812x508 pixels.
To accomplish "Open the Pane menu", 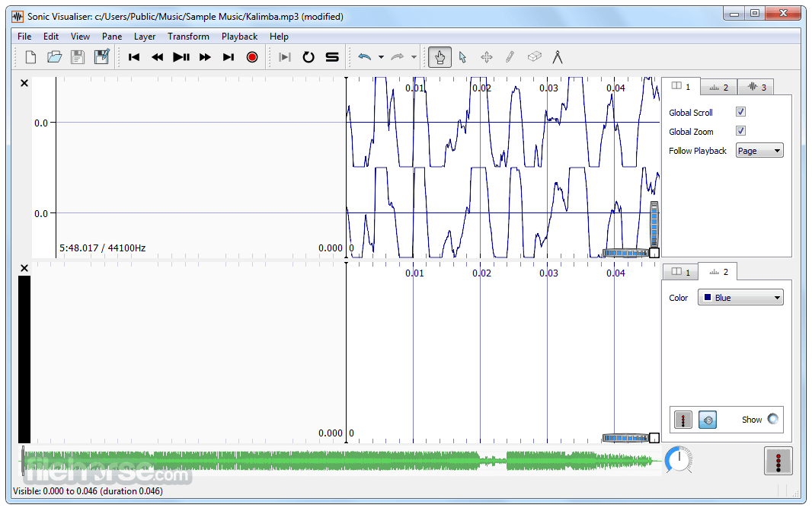I will 112,37.
